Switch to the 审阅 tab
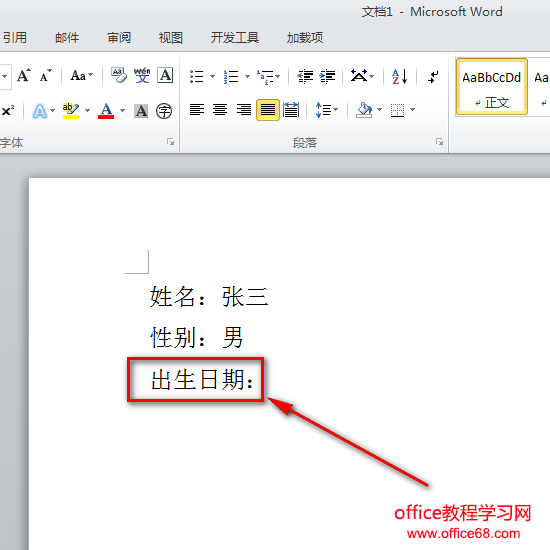 coord(119,38)
